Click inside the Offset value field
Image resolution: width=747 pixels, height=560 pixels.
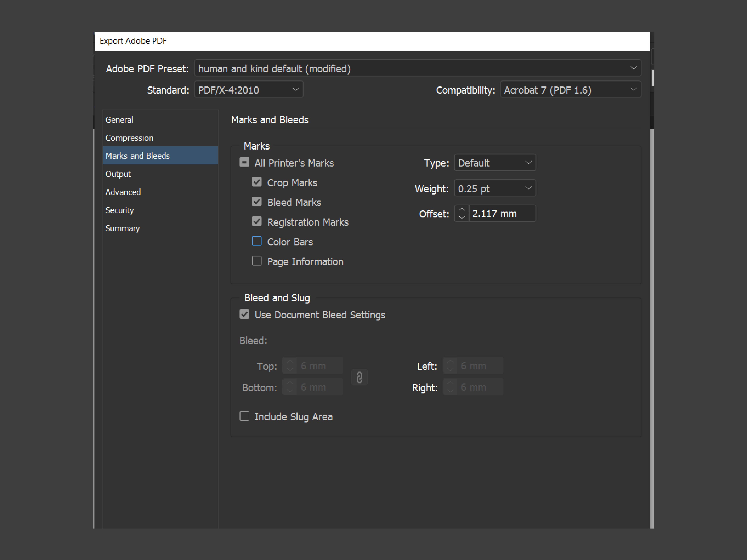point(502,213)
